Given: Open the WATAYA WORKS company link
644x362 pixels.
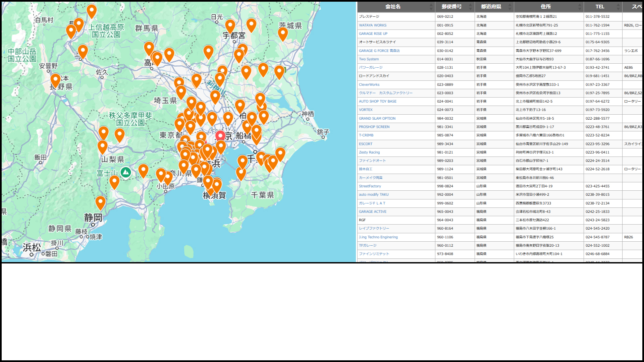Looking at the screenshot, I should tap(372, 25).
